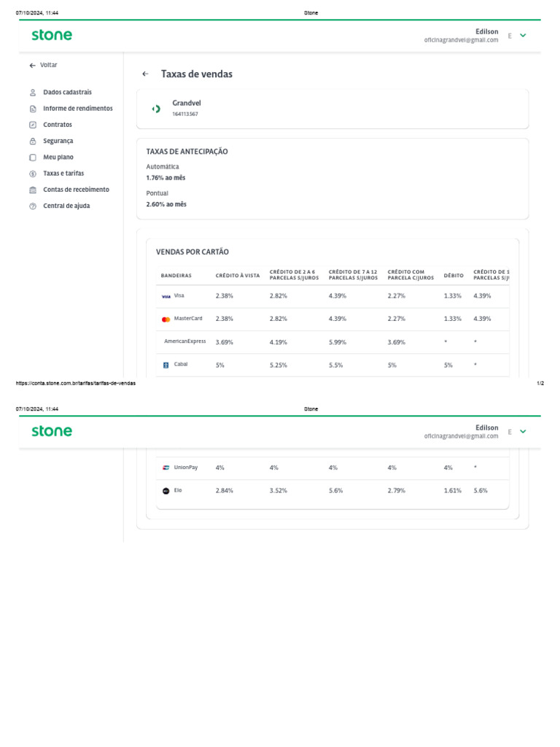Go to Contratos section
The height and width of the screenshot is (747, 560).
click(57, 125)
